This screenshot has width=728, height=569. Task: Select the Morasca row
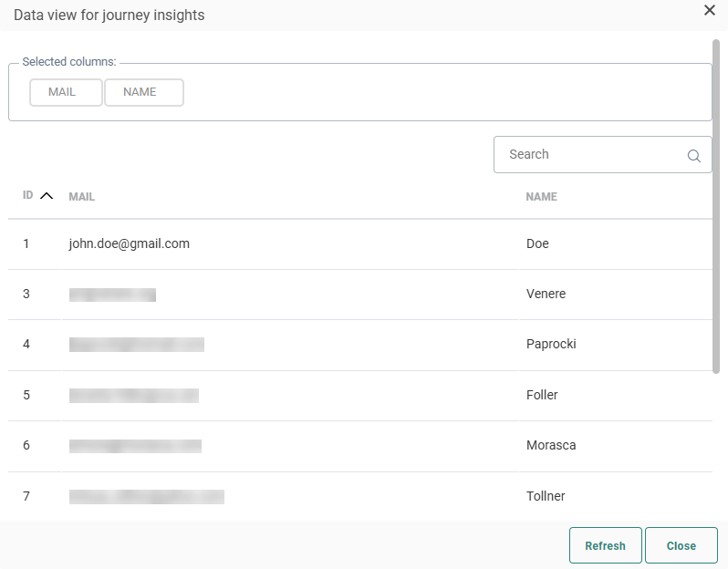(551, 445)
